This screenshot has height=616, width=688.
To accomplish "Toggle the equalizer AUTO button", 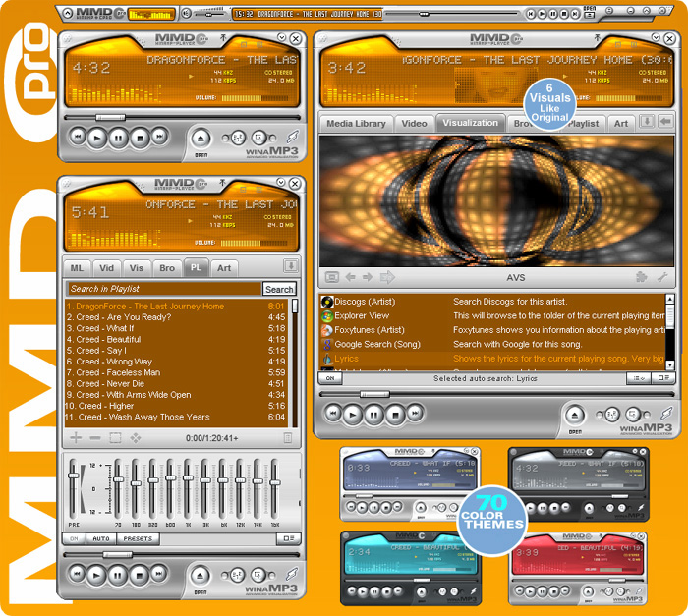I will [100, 538].
